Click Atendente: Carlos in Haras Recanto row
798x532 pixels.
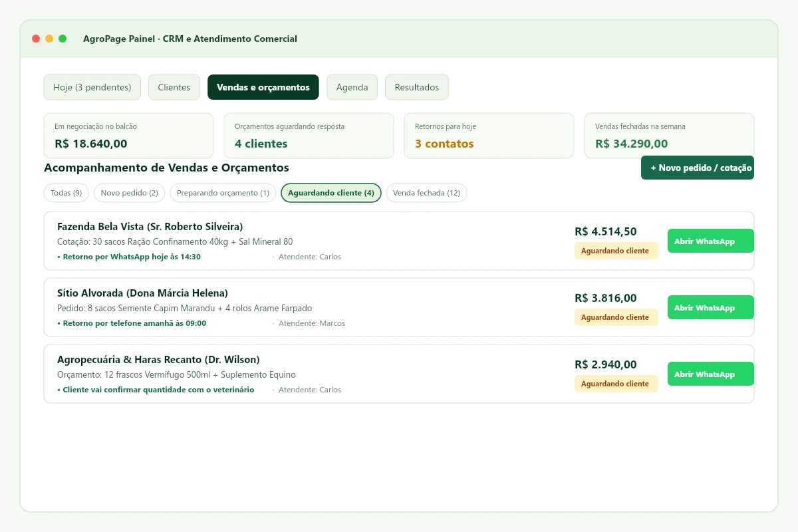(x=310, y=390)
